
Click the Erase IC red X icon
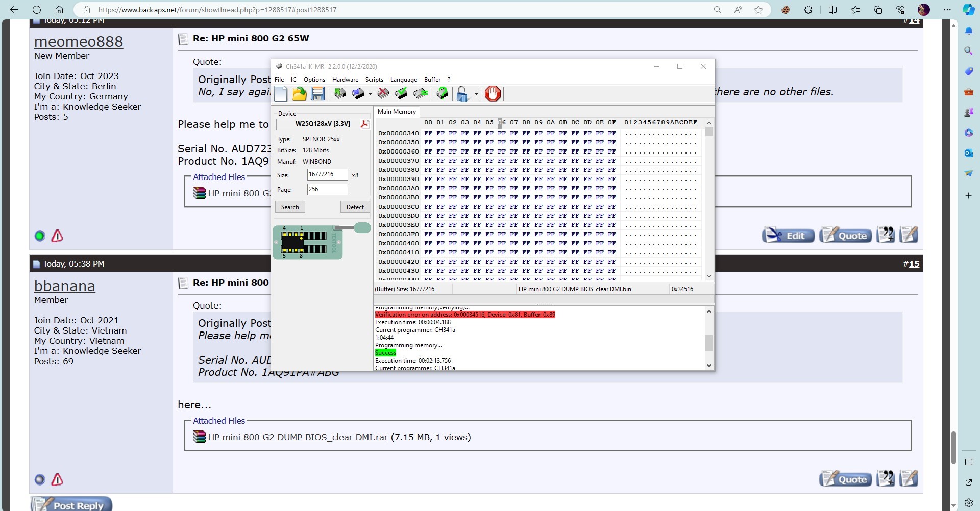(x=383, y=94)
